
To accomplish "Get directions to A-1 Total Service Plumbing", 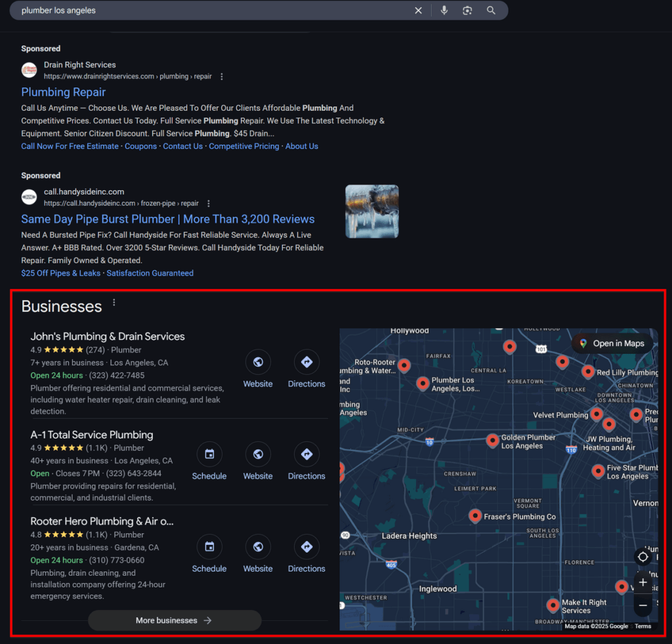I will [x=306, y=462].
